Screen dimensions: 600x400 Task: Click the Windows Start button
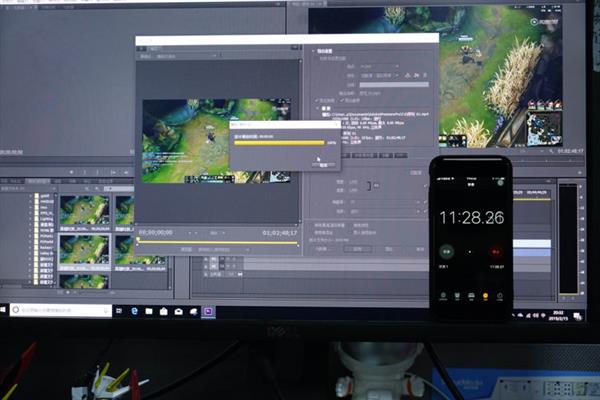[2, 309]
